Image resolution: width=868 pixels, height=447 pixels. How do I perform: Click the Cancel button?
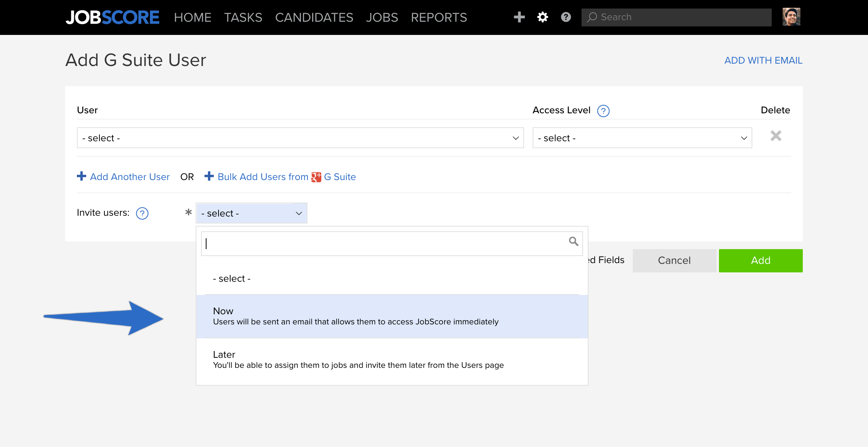click(x=674, y=260)
